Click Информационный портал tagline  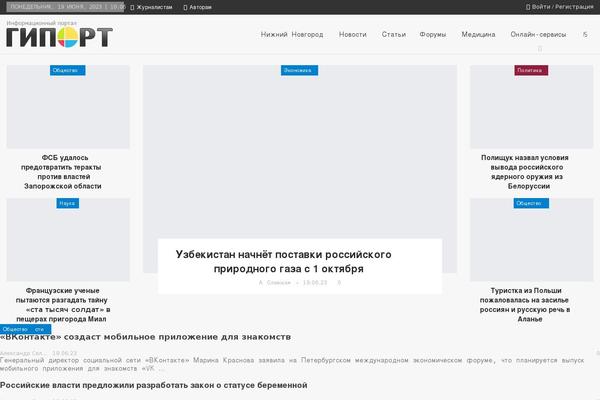pos(41,23)
